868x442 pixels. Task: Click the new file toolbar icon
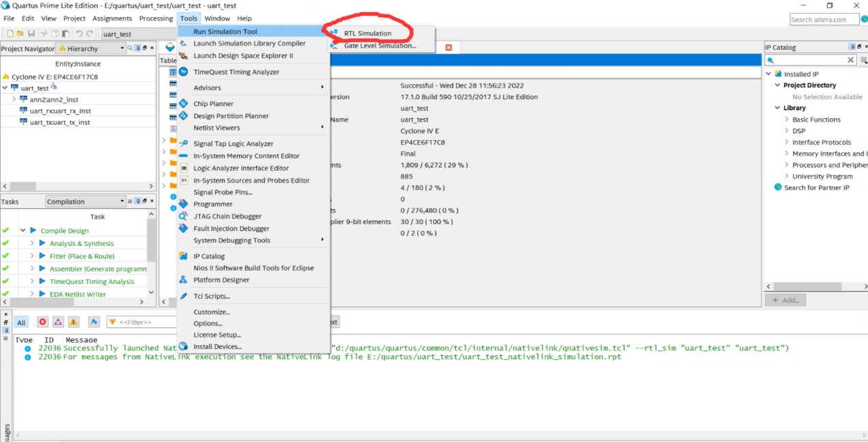(10, 33)
